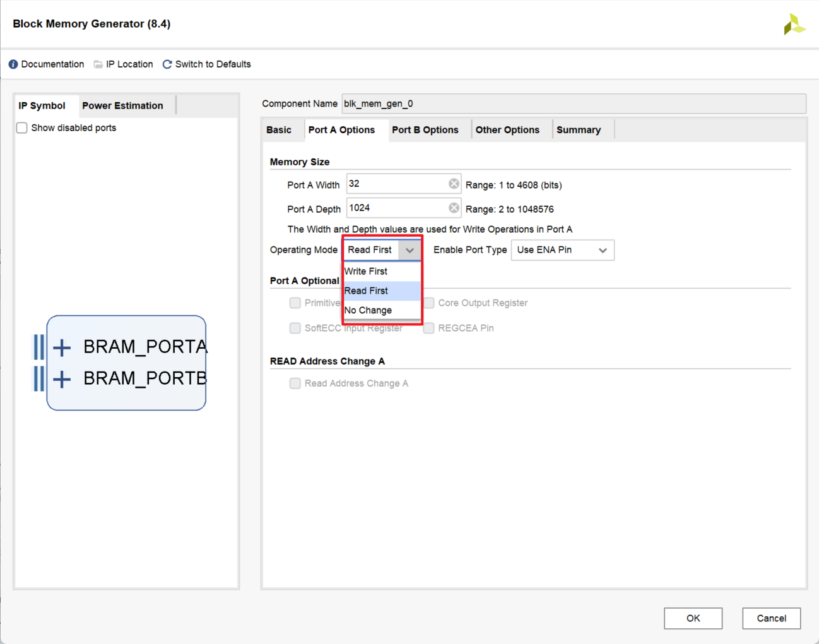Click the Documentation info icon
This screenshot has width=819, height=644.
point(13,64)
